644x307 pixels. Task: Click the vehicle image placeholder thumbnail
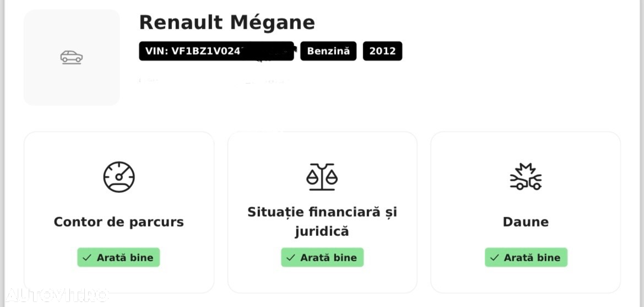coord(72,57)
